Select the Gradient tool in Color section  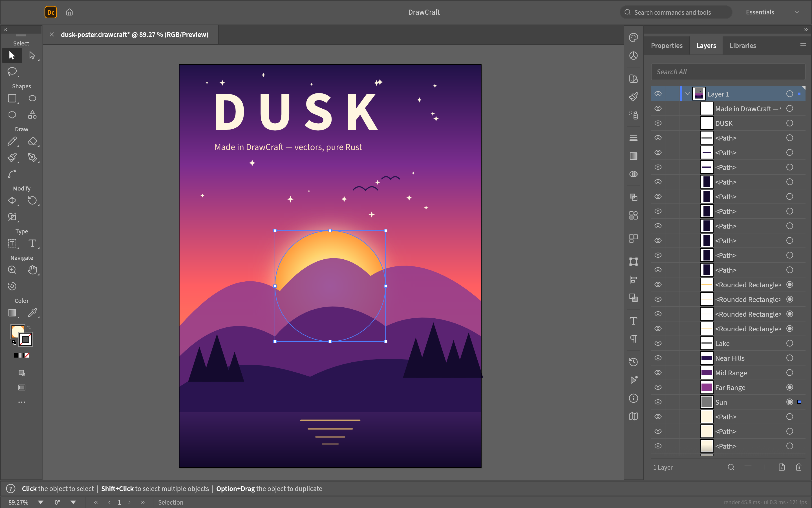[12, 313]
